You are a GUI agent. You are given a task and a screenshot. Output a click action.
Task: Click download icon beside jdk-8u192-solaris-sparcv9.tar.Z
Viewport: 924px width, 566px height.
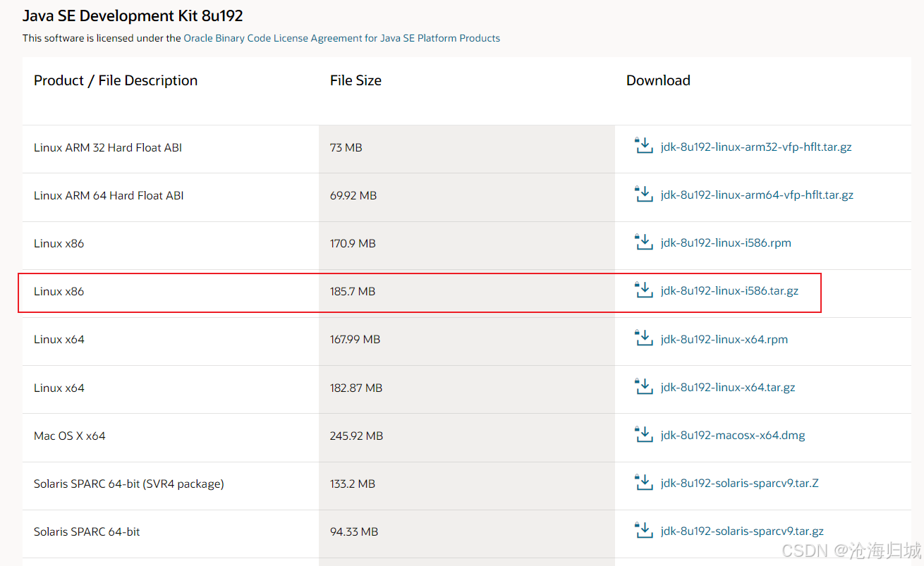tap(644, 482)
